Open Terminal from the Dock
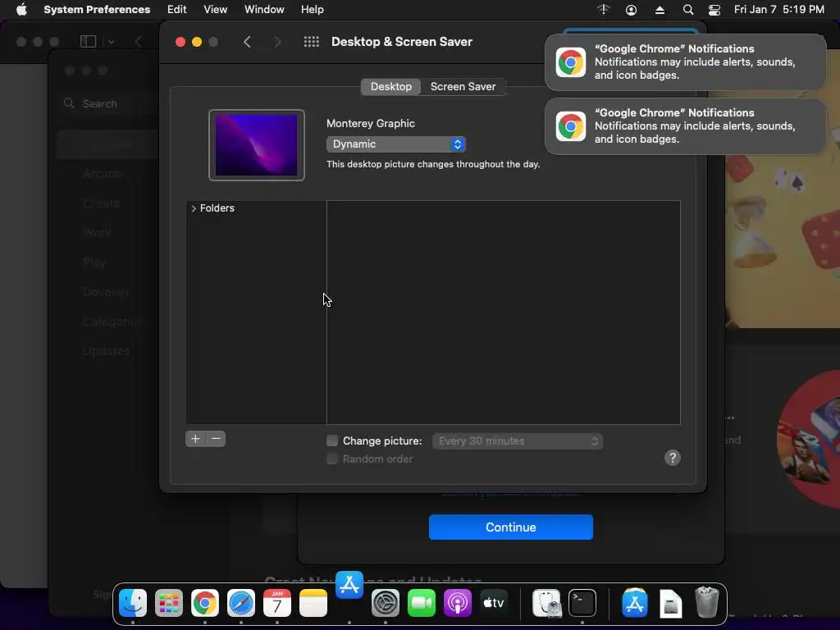Image resolution: width=840 pixels, height=630 pixels. click(582, 603)
